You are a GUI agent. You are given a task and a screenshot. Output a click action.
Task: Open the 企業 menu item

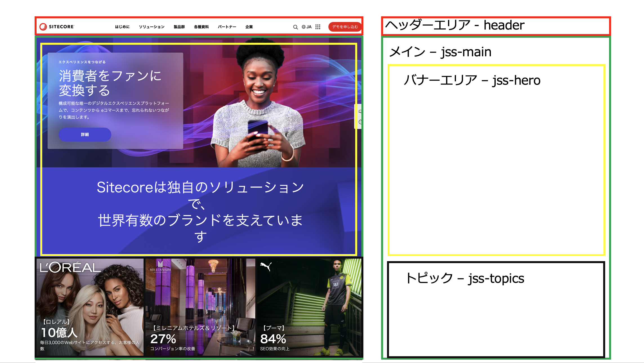click(249, 27)
